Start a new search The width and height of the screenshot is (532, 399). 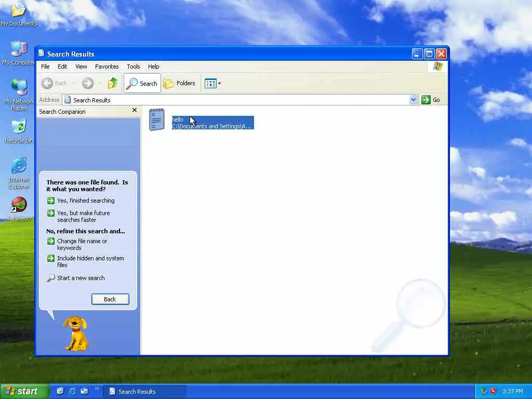click(76, 278)
